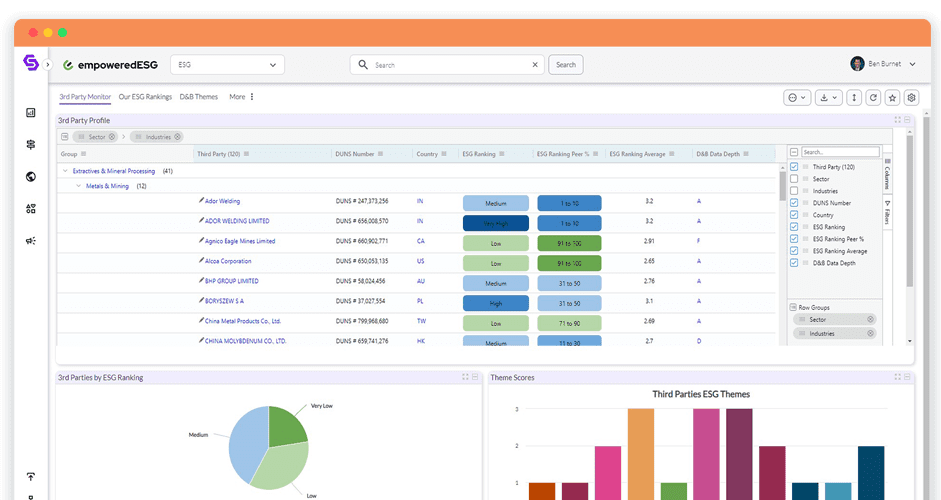Click the Search button

(565, 65)
